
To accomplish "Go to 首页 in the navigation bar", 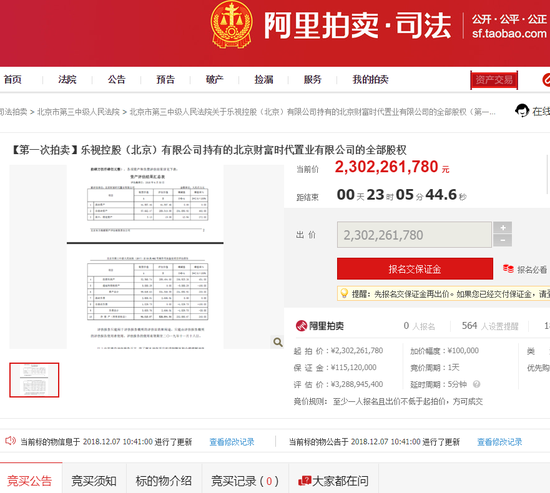I will [x=13, y=80].
